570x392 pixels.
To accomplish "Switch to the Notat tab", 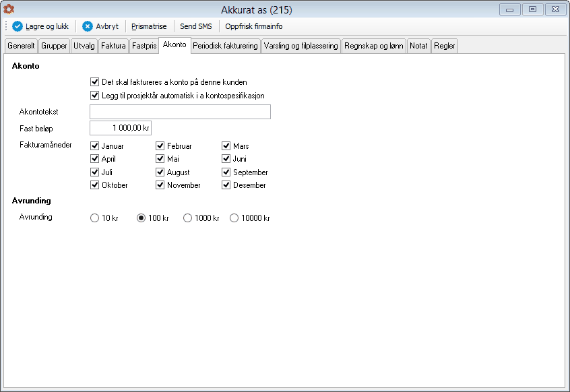I will 418,46.
